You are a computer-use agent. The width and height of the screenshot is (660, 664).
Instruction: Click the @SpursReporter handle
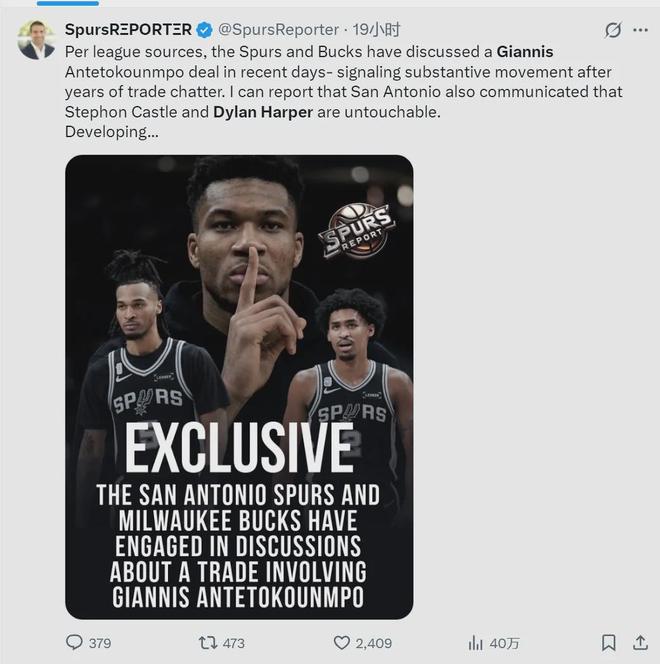[x=270, y=31]
